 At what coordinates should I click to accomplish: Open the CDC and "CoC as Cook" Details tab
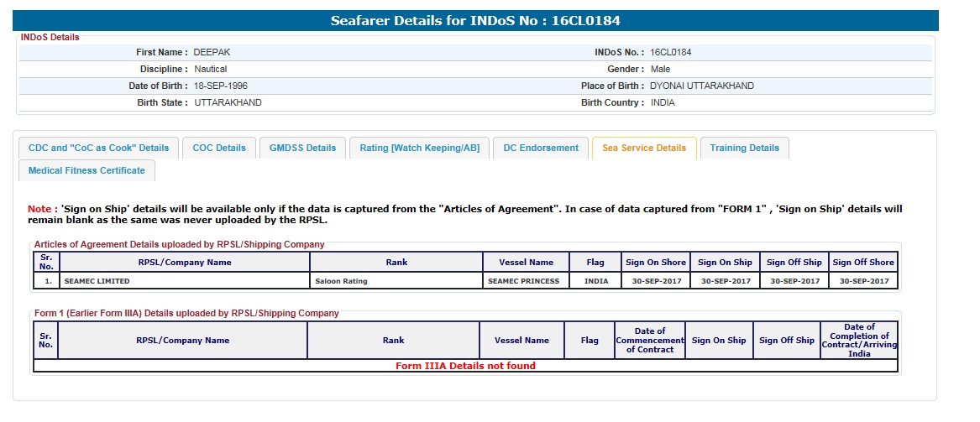point(98,148)
